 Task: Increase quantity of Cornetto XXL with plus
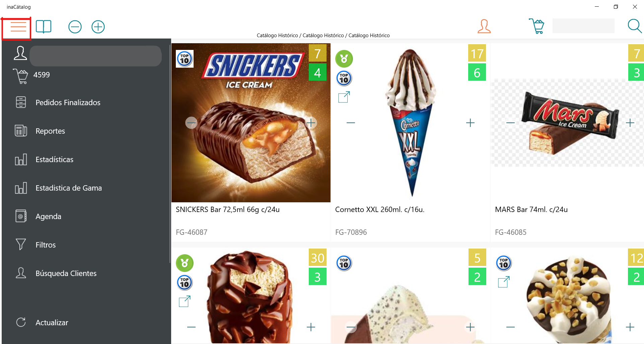(470, 123)
